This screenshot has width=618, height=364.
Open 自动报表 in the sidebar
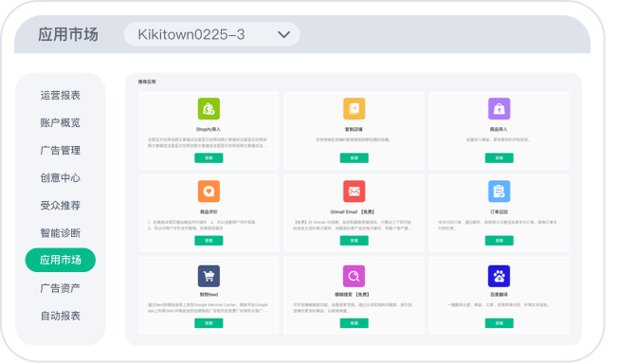61,316
